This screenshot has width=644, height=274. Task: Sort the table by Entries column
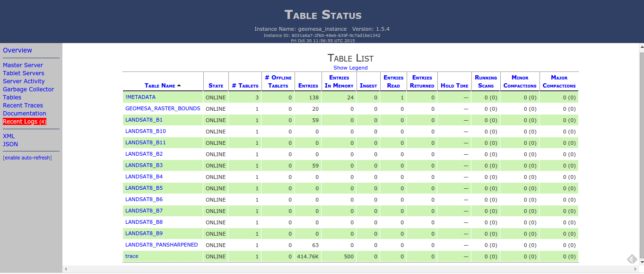click(x=308, y=86)
